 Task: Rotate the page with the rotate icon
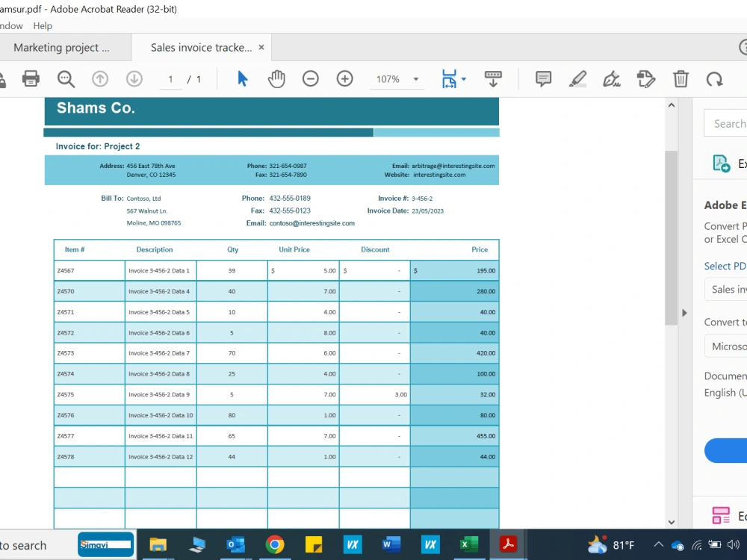714,78
